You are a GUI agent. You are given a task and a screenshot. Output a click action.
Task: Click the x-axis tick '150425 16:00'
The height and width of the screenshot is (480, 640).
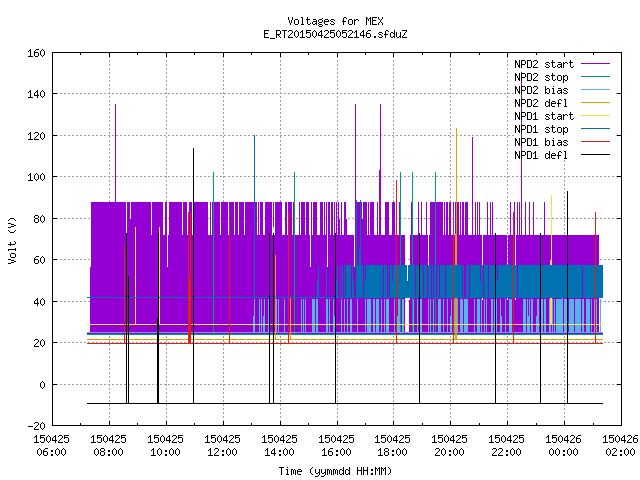click(336, 446)
